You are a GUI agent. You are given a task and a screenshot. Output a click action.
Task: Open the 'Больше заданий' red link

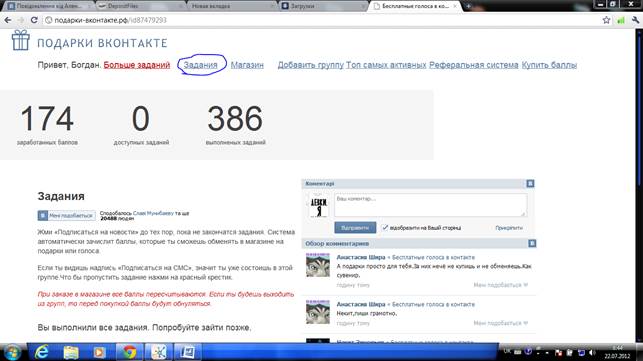[137, 65]
